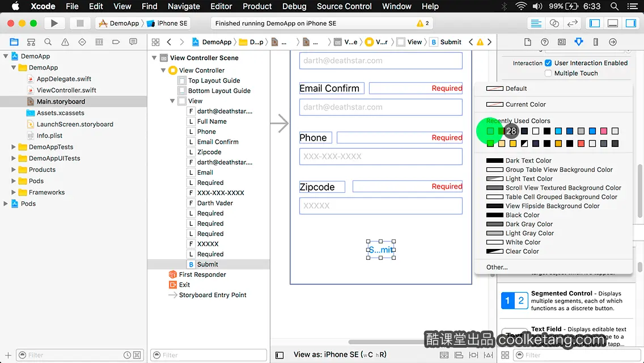Show the Size inspector
The height and width of the screenshot is (363, 644).
(596, 42)
